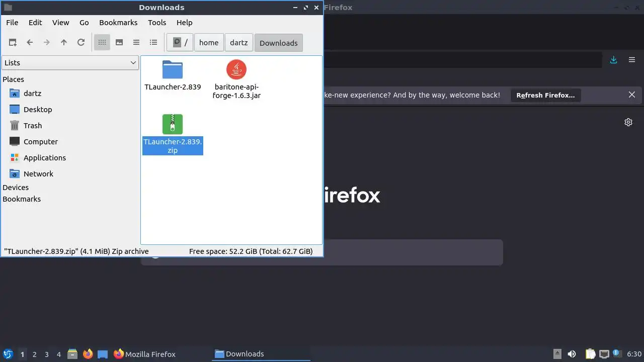Viewport: 644px width, 362px height.
Task: Click the Bookmarks sidebar section header
Action: pos(22,199)
